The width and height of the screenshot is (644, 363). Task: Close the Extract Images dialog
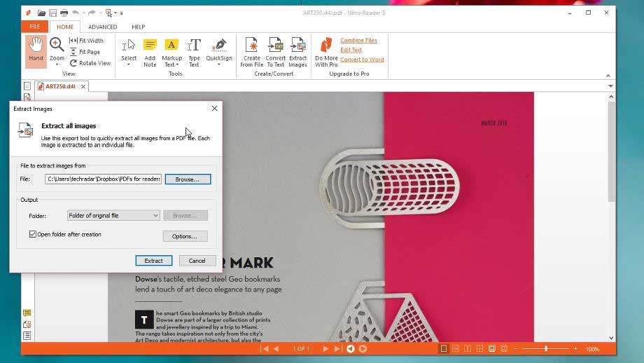(x=214, y=109)
